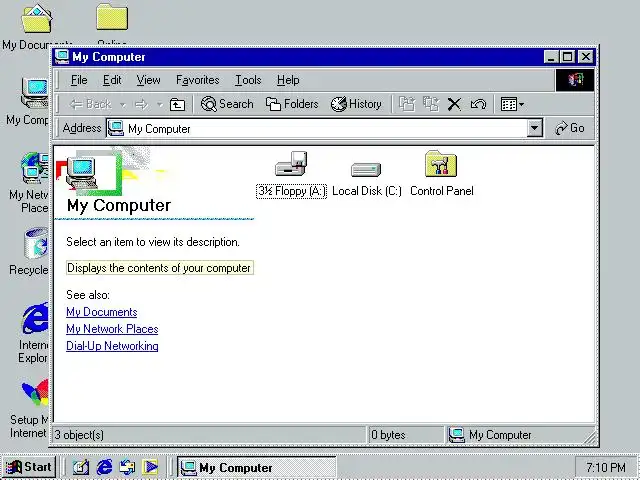Screen dimensions: 640x480
Task: Click the My Computer taskbar button
Action: click(x=257, y=467)
